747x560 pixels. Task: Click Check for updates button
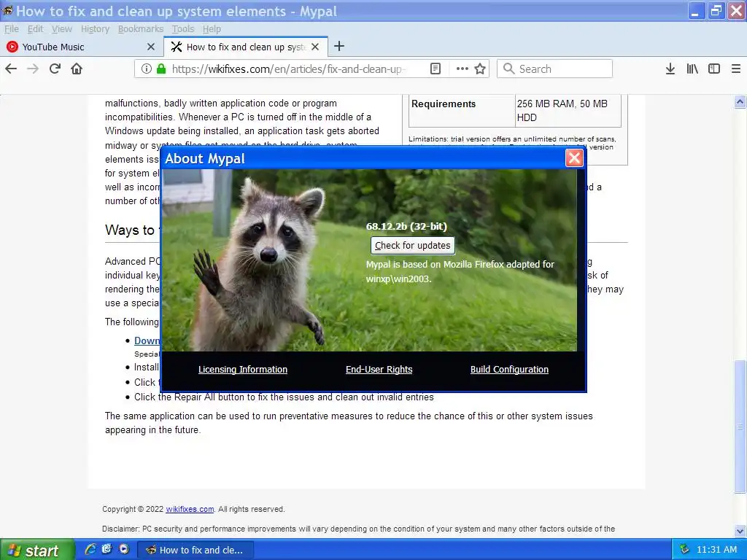[x=413, y=245]
